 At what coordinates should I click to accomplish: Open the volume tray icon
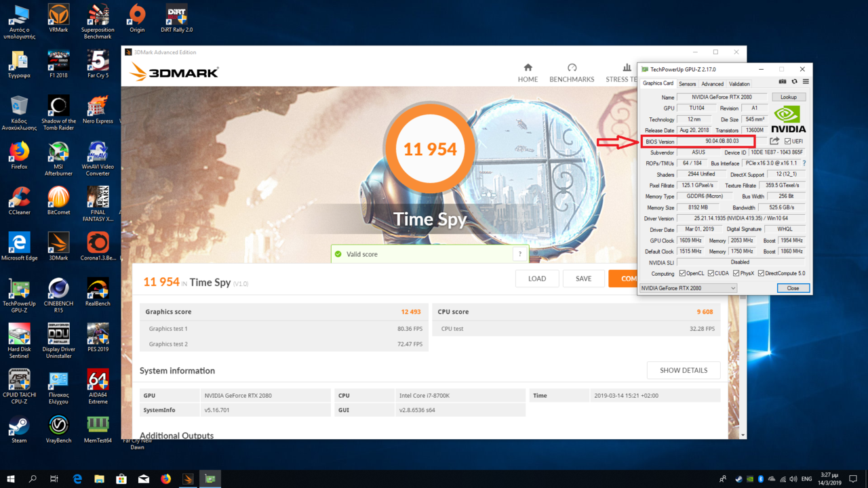pos(793,479)
